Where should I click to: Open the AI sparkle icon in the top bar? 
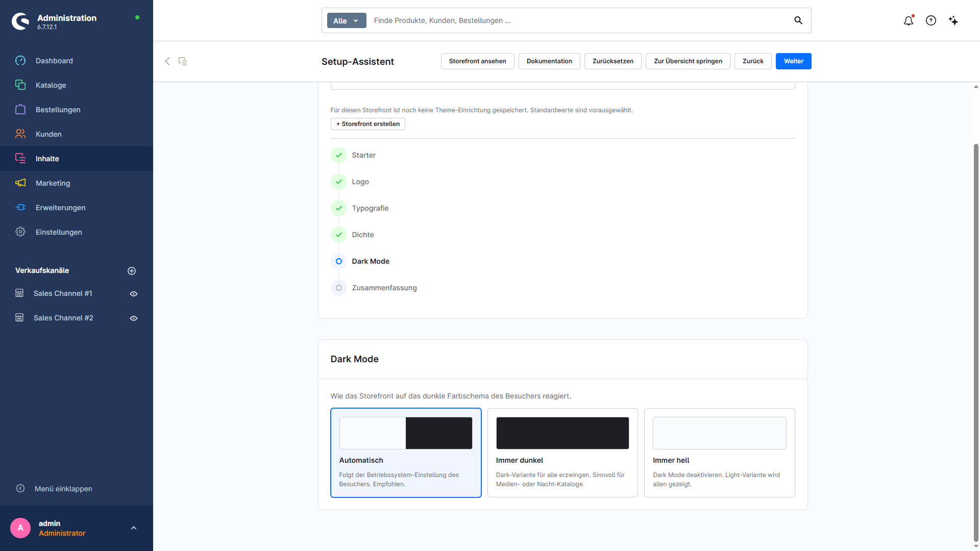point(953,20)
